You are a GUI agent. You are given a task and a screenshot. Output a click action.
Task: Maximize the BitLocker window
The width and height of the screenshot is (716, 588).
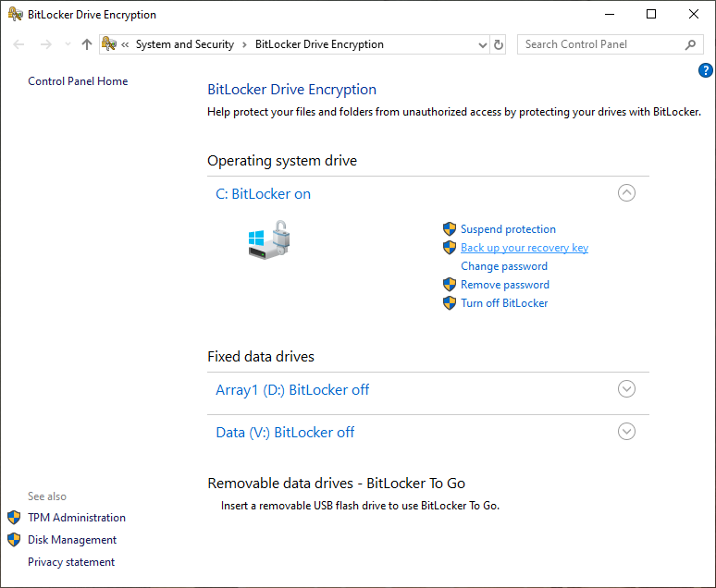coord(651,14)
